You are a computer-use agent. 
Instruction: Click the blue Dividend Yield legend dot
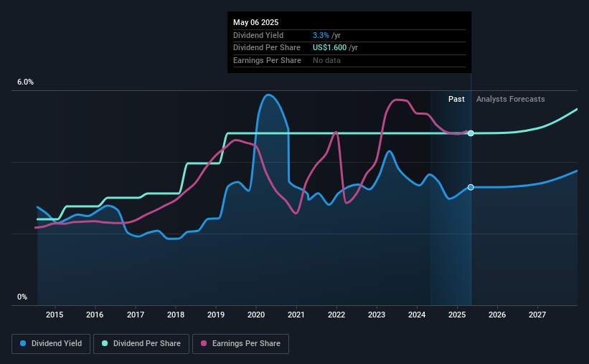pyautogui.click(x=23, y=343)
